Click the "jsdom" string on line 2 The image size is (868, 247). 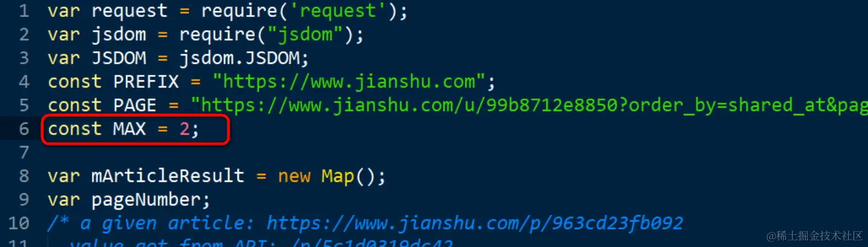tap(305, 34)
